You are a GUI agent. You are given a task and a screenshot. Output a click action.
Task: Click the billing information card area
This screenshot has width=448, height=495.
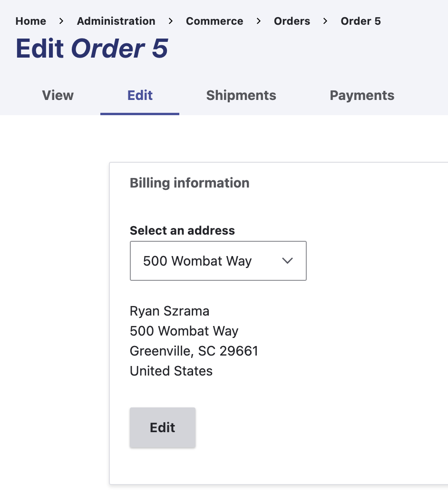(x=279, y=323)
